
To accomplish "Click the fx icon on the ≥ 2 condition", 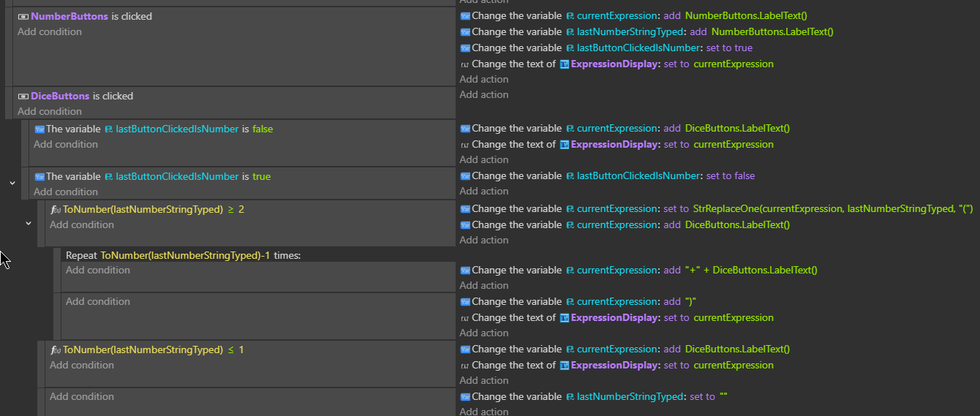I will (56, 209).
